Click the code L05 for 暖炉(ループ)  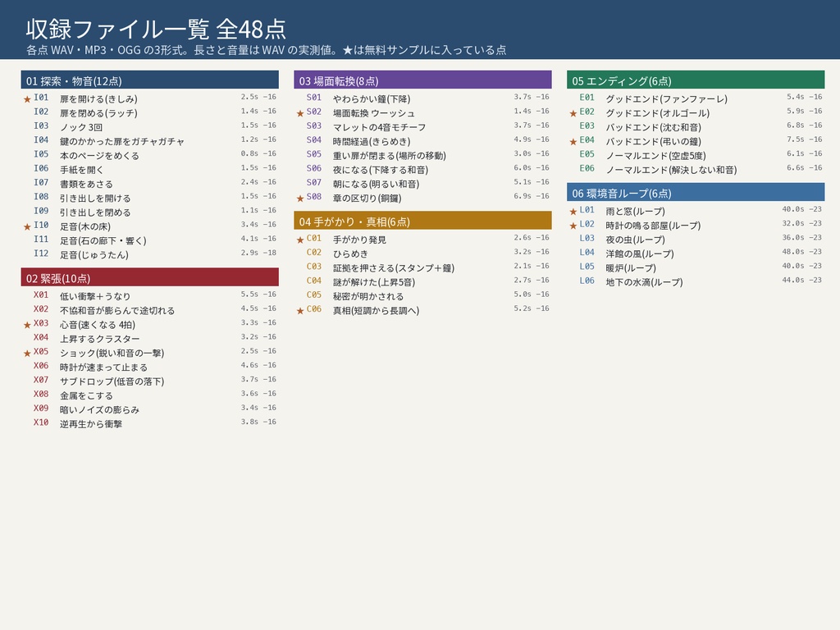(x=587, y=267)
